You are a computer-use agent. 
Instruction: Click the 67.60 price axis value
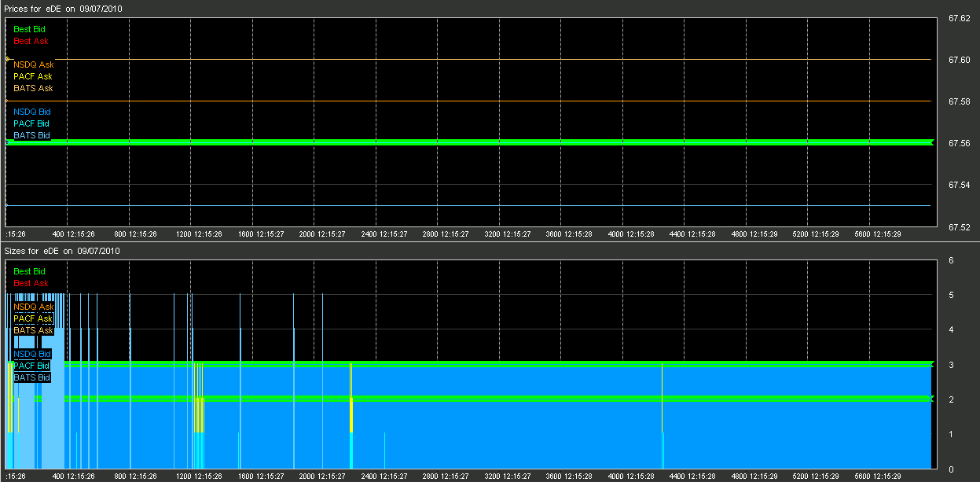pos(960,60)
